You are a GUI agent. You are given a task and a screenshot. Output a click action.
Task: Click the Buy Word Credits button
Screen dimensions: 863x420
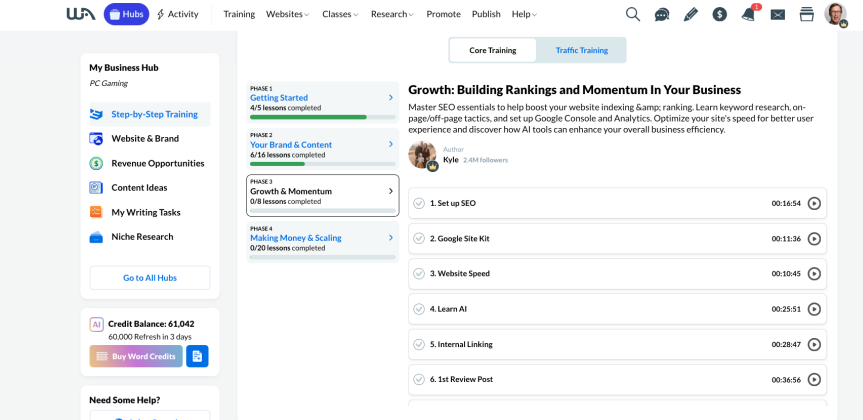click(x=136, y=356)
